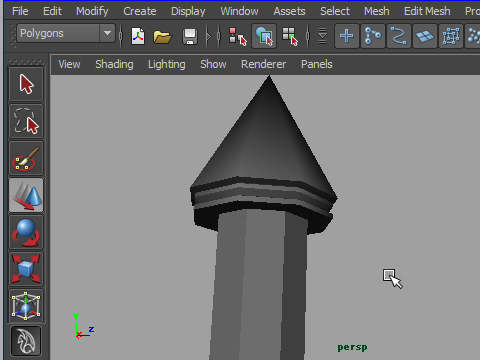Open the Edit Mesh menu

coord(427,11)
